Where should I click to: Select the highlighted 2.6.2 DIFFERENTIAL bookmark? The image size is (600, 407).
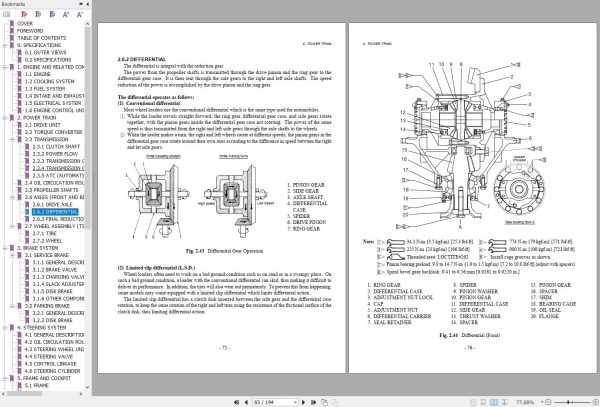[x=55, y=212]
